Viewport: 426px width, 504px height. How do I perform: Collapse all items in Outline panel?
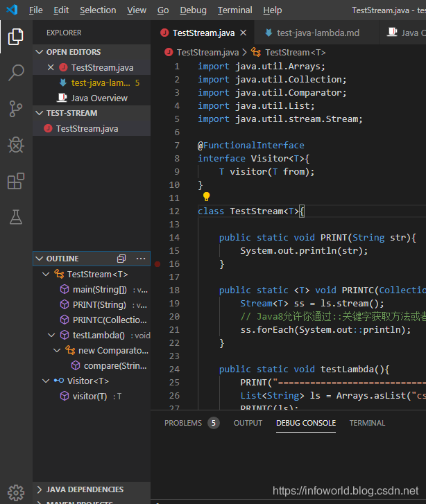coord(121,259)
